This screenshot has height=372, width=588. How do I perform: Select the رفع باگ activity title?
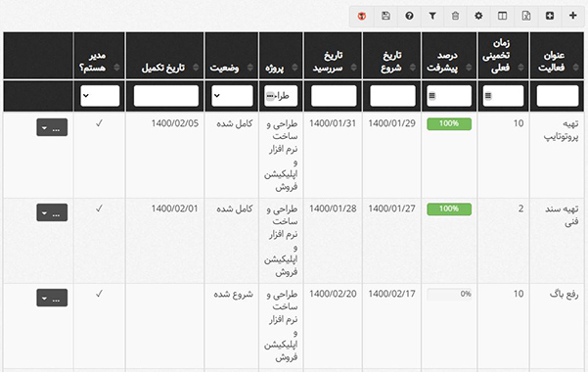click(x=564, y=294)
